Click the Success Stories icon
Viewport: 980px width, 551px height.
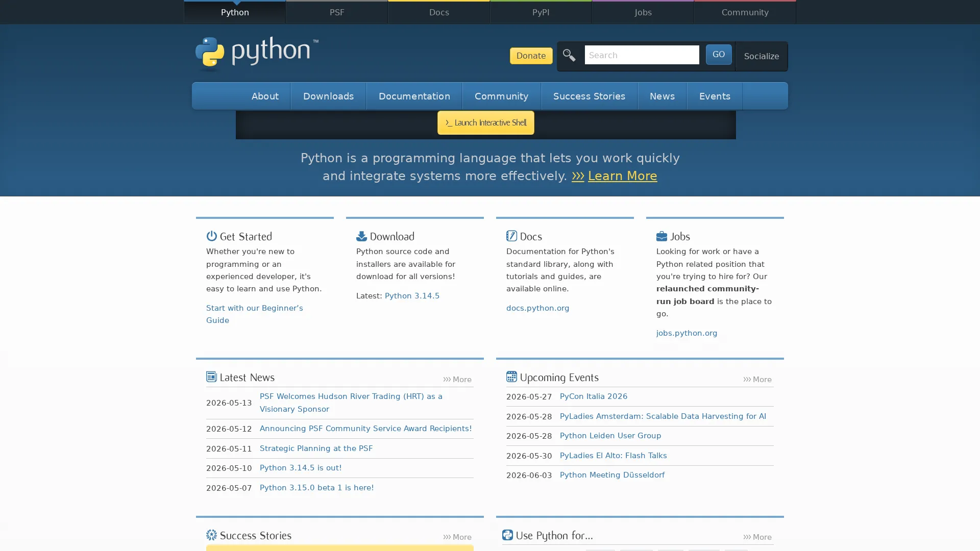click(x=211, y=535)
